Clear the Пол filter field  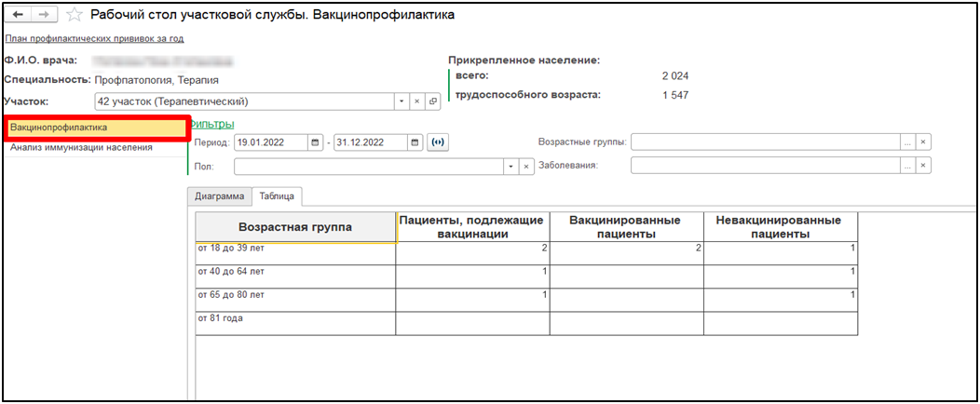tap(527, 167)
